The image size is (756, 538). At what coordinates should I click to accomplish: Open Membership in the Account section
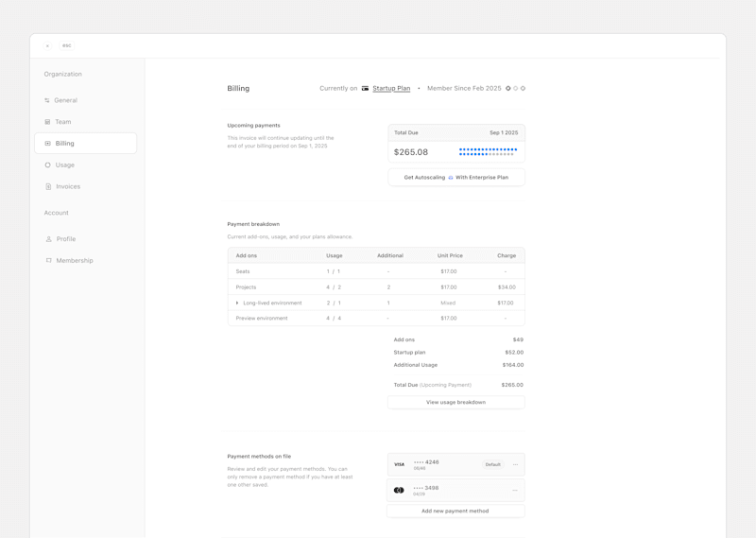(x=75, y=261)
